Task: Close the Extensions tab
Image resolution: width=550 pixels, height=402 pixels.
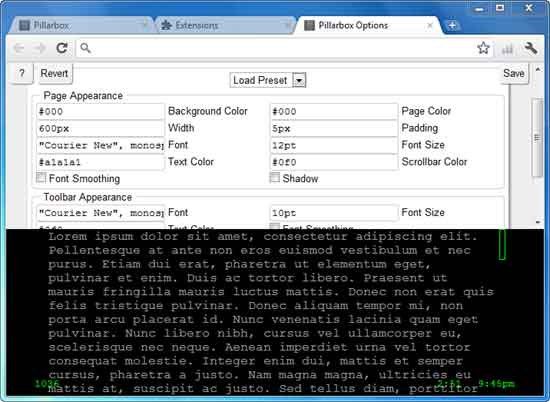Action: [x=288, y=25]
